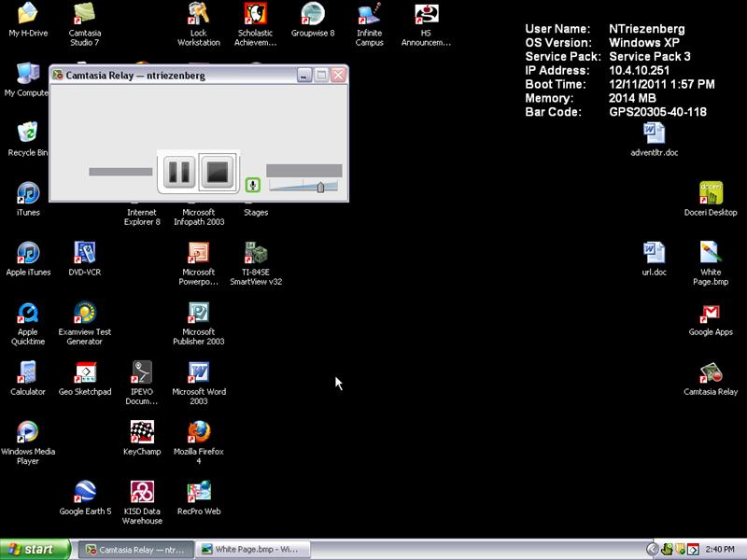Image resolution: width=747 pixels, height=560 pixels.
Task: Select the iTunes desktop icon
Action: pyautogui.click(x=28, y=193)
